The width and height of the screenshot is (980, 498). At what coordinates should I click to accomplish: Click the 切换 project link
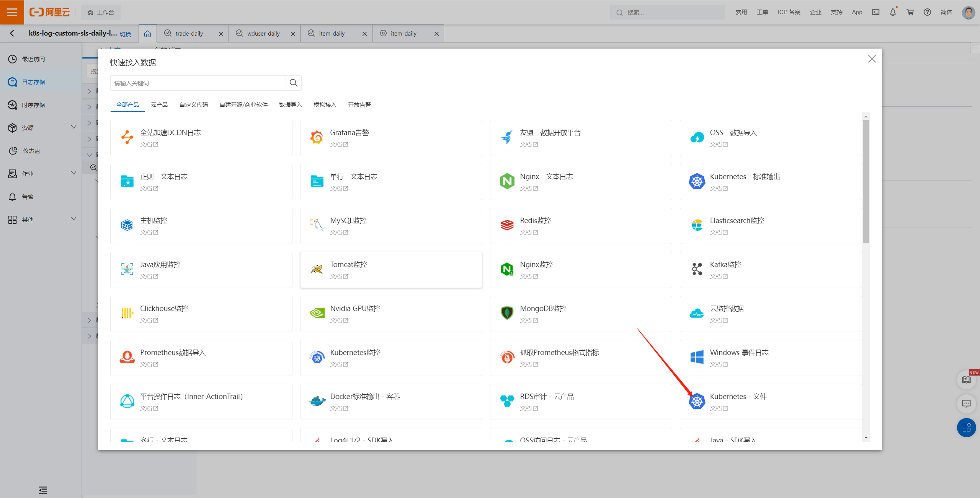[125, 34]
